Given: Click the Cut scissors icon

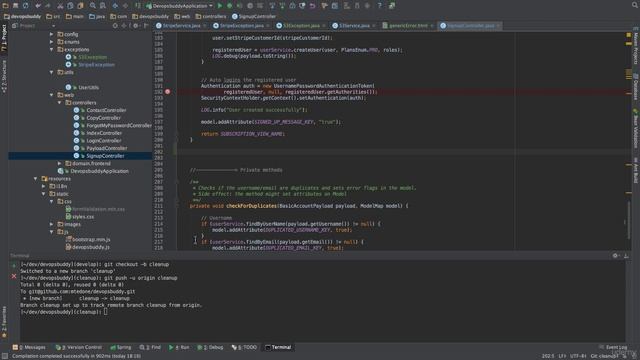Looking at the screenshot, I should tap(60, 6).
